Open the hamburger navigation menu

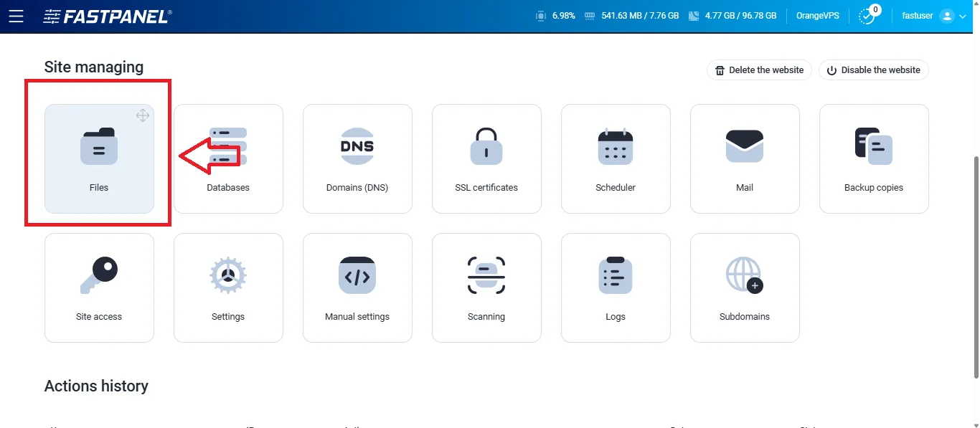pyautogui.click(x=17, y=16)
